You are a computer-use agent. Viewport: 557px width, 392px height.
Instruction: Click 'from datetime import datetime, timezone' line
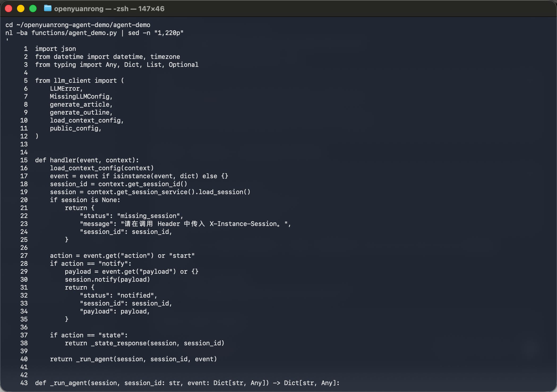pos(108,57)
